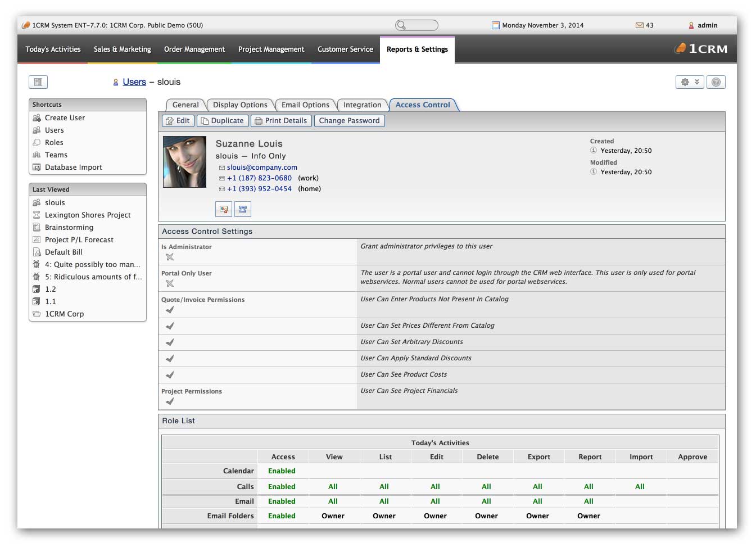The image size is (756, 547).
Task: Open the Customer Service menu
Action: coord(345,49)
